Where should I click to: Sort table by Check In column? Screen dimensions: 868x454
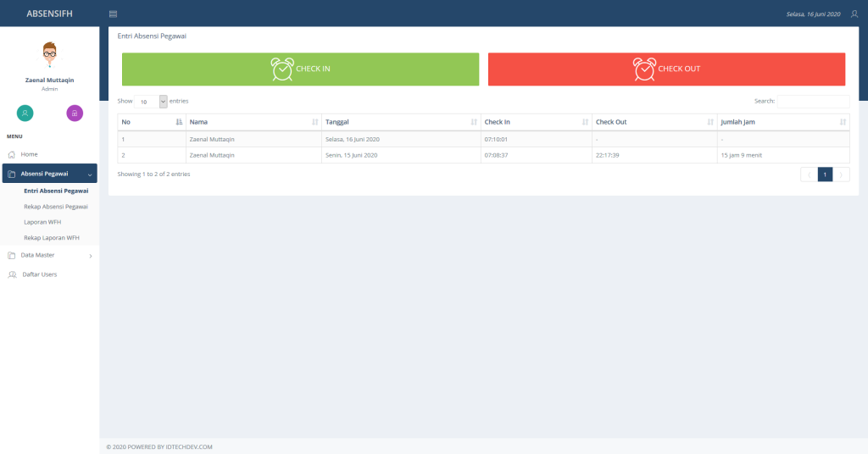pyautogui.click(x=536, y=122)
